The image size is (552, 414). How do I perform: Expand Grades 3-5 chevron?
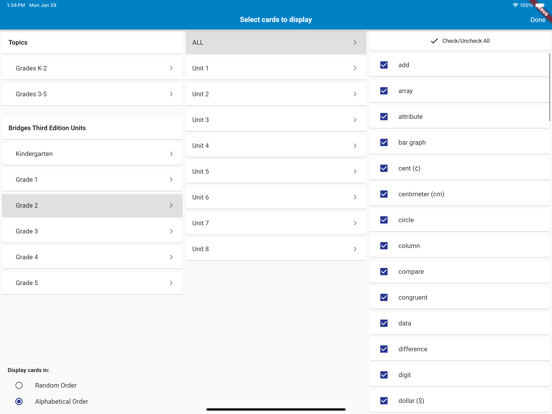click(x=171, y=94)
